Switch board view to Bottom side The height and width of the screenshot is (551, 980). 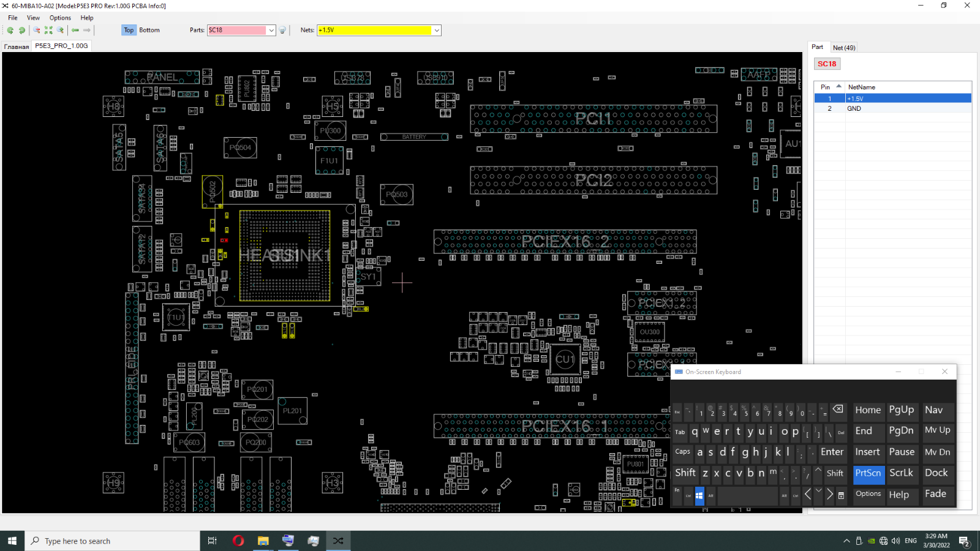[149, 30]
